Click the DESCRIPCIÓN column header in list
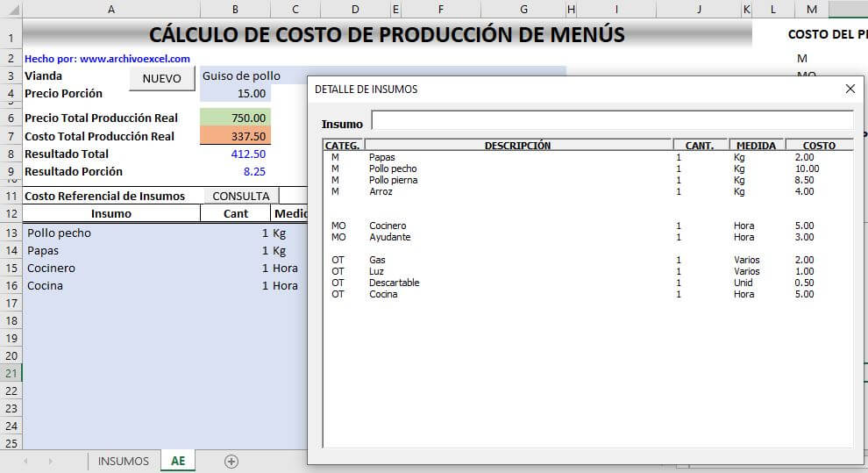The image size is (868, 473). click(517, 145)
